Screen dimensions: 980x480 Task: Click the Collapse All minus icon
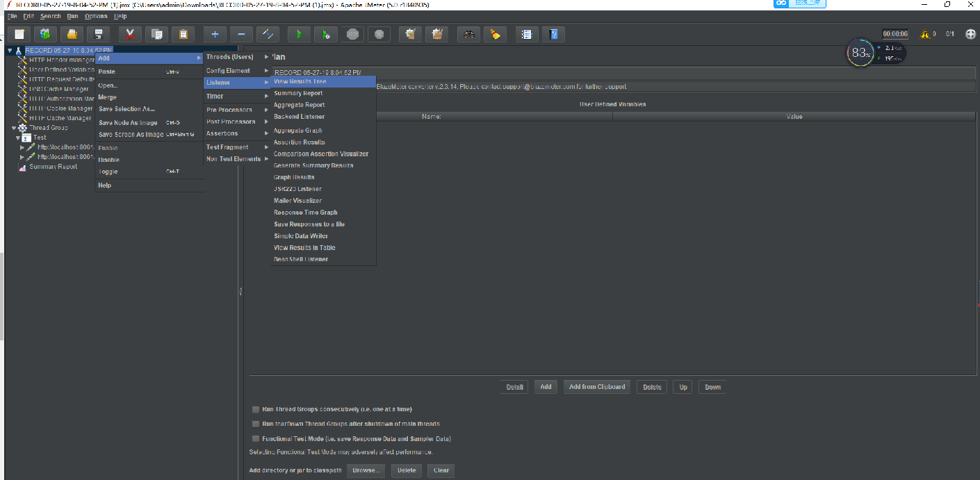(241, 34)
